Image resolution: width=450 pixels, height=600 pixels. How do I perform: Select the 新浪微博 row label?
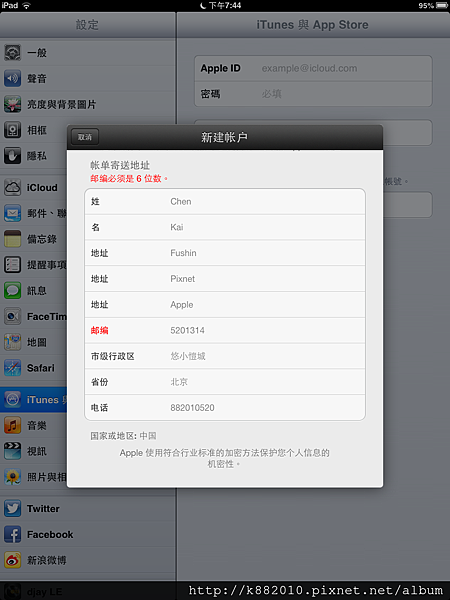point(47,560)
